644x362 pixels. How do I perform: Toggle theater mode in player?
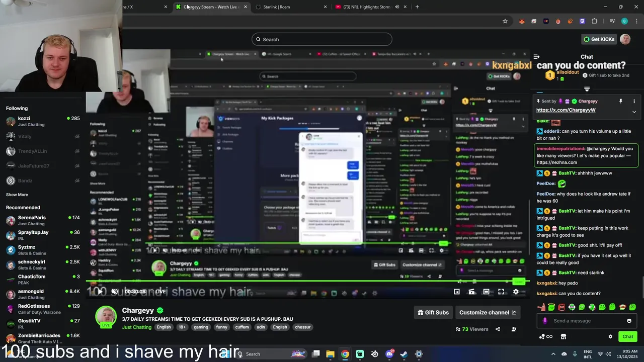pyautogui.click(x=486, y=292)
